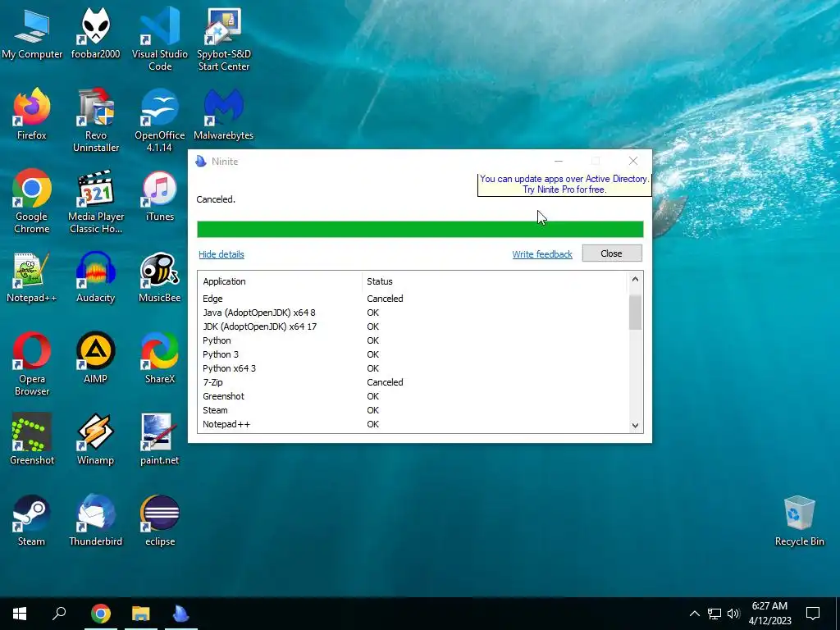
Task: Select the Firefox desktop shortcut
Action: click(32, 114)
